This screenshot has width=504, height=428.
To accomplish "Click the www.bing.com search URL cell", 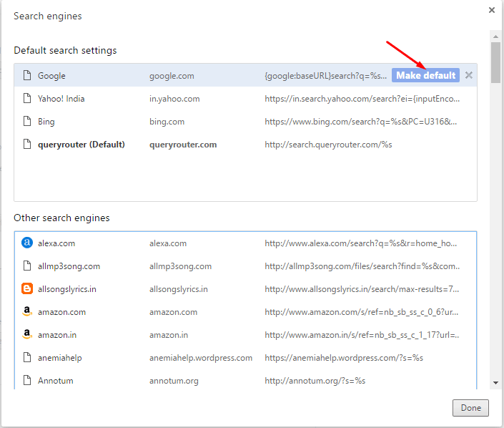I will pos(360,122).
